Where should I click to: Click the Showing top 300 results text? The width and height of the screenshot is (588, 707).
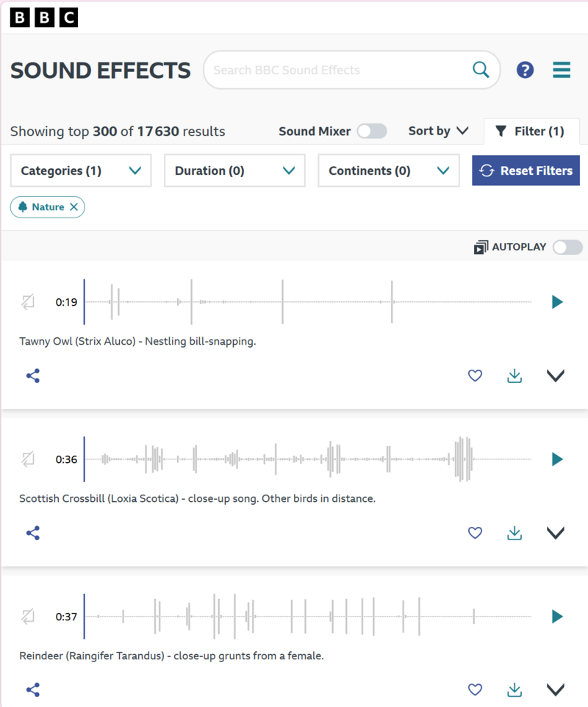tap(118, 132)
